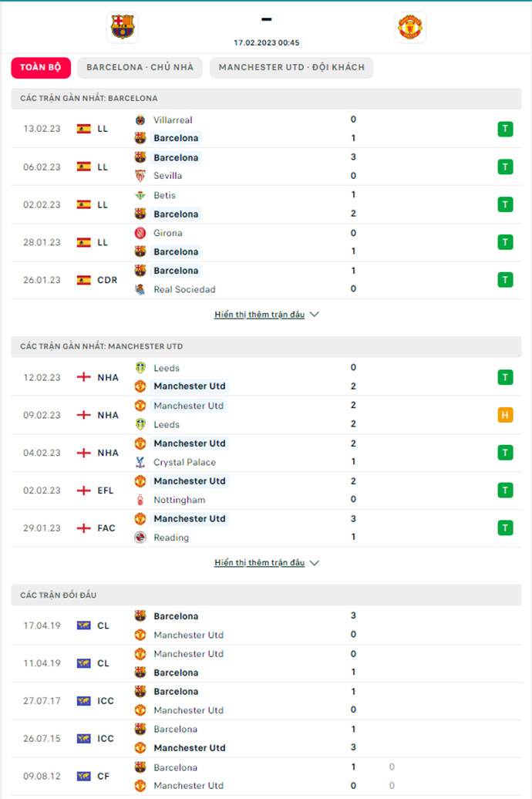Click the Nottingham team logo
Viewport: 532px width, 799px height.
pos(140,500)
